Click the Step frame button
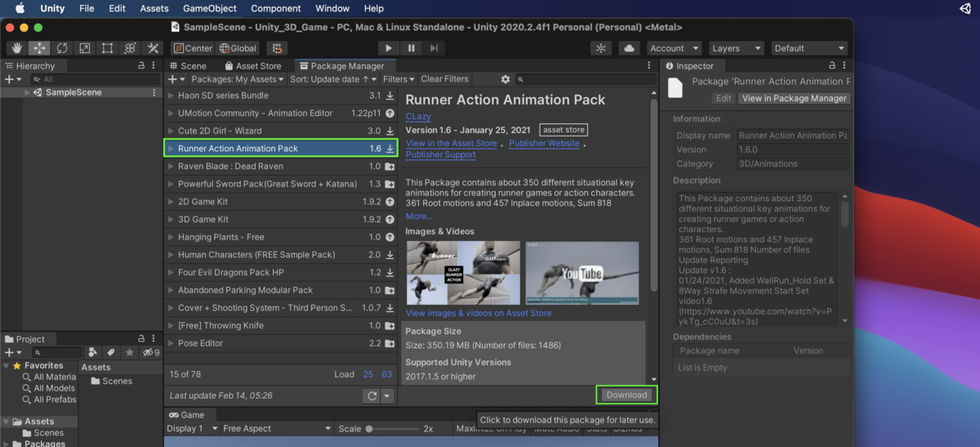980x447 pixels. pyautogui.click(x=434, y=48)
